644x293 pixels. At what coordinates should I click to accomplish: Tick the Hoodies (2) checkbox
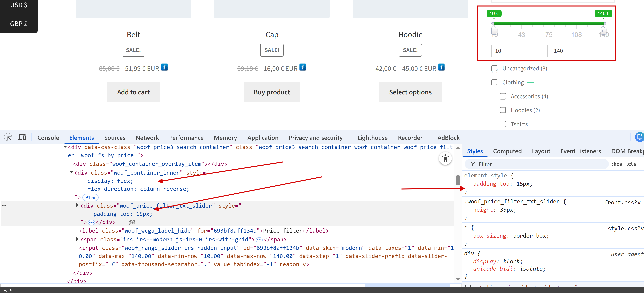click(x=503, y=110)
